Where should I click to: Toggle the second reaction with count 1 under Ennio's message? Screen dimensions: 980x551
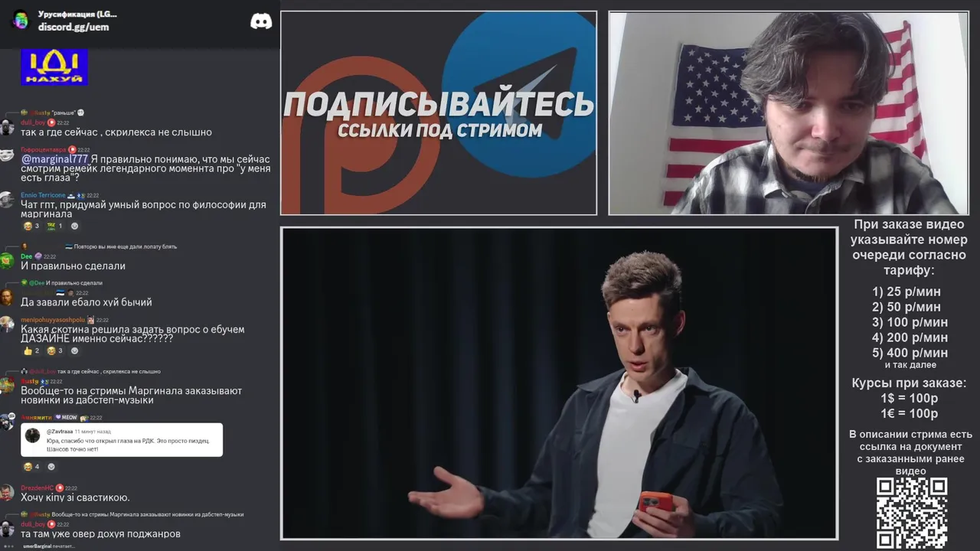click(55, 226)
